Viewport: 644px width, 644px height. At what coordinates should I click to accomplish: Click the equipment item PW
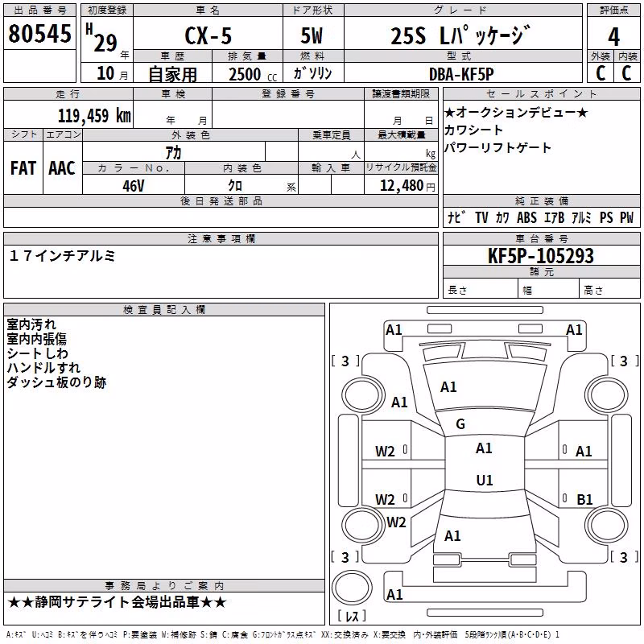click(627, 217)
